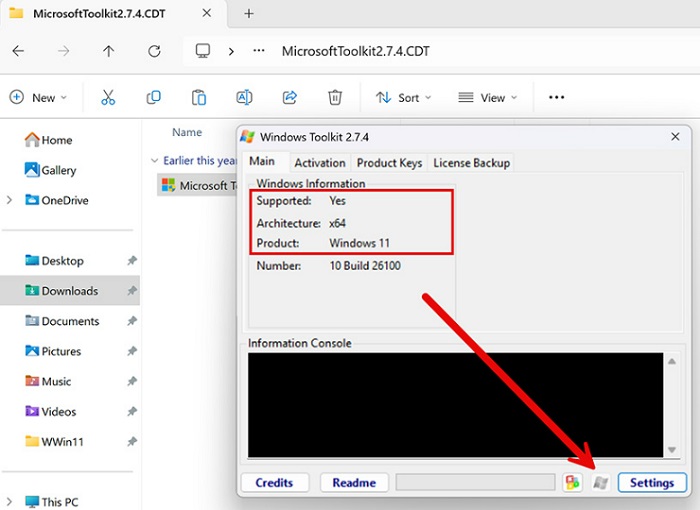Open This PC in navigation pane
The image size is (700, 510).
pos(51,502)
